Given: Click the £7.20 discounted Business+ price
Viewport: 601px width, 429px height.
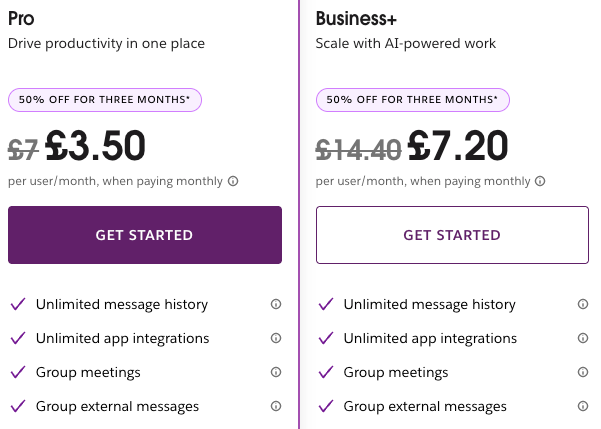Looking at the screenshot, I should tap(458, 146).
